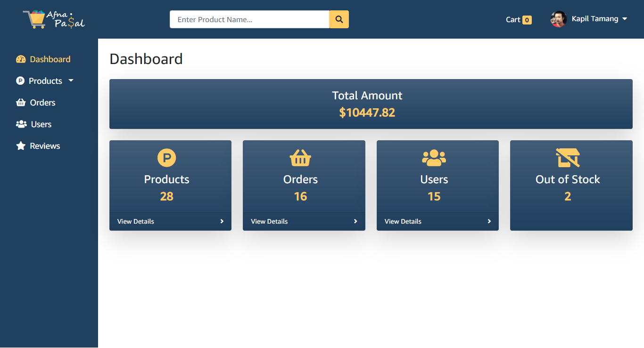Click View Details on the Products card

135,221
